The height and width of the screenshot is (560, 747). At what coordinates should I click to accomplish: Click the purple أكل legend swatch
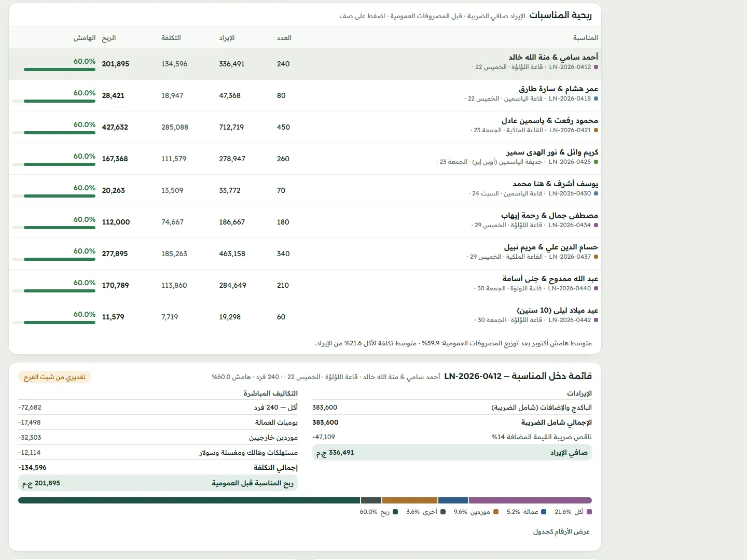[x=589, y=512]
